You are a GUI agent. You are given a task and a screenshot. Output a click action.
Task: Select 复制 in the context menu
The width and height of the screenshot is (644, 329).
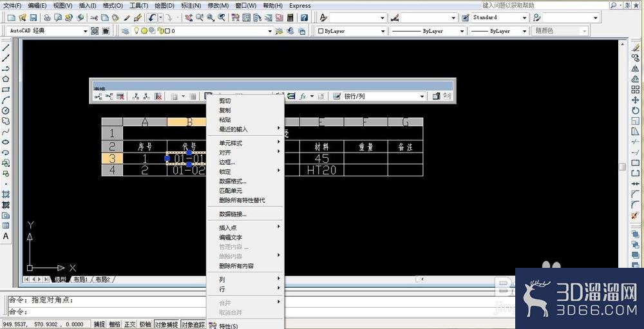(245, 110)
